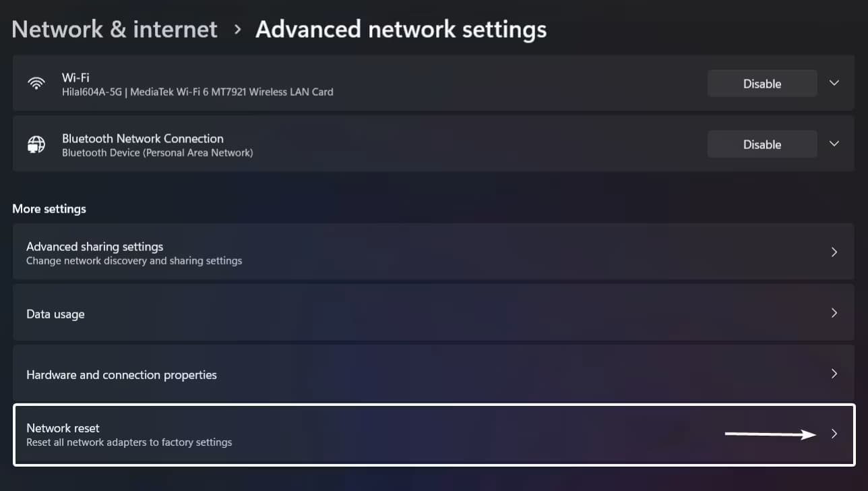Select Hardware and connection properties label
The width and height of the screenshot is (868, 491).
pyautogui.click(x=121, y=375)
